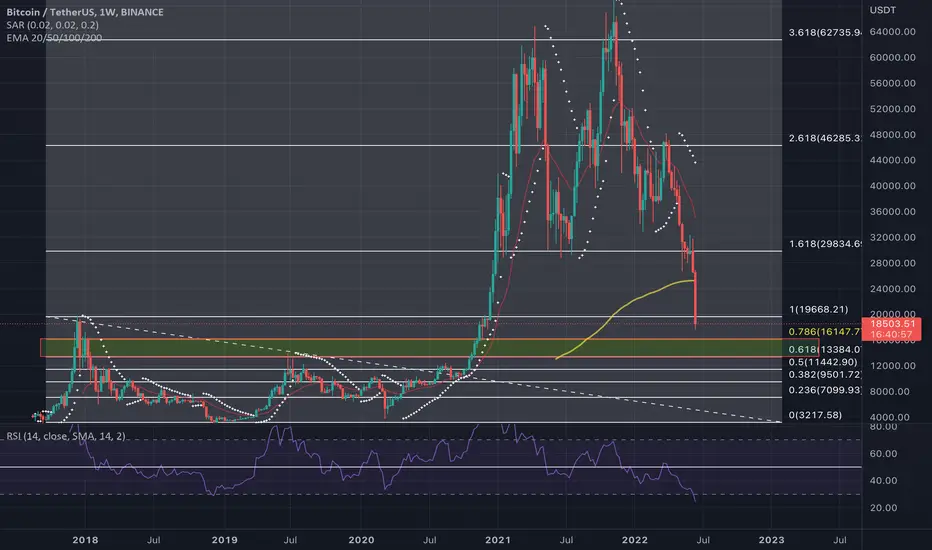Click the 52000.00 price axis value
Image resolution: width=932 pixels, height=550 pixels.
pos(892,109)
